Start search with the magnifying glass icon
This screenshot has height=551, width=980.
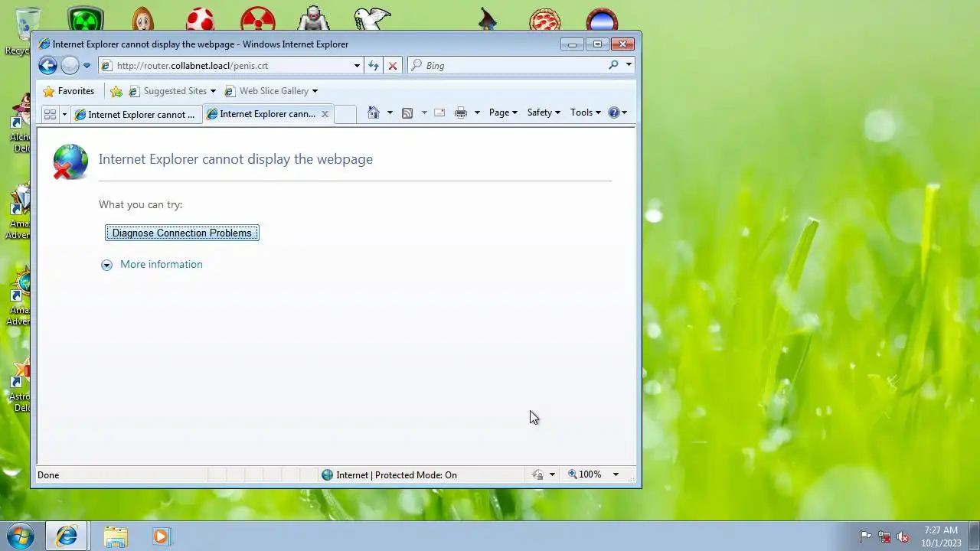[x=613, y=65]
